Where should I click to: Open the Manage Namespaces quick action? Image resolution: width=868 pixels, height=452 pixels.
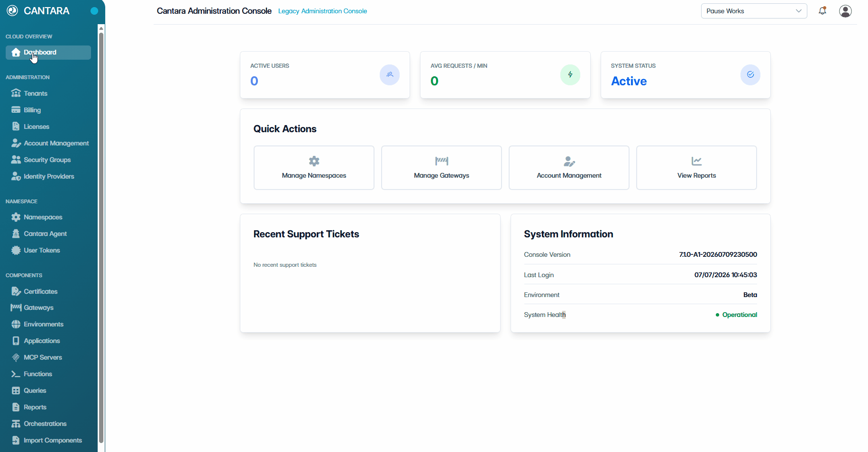(x=314, y=168)
